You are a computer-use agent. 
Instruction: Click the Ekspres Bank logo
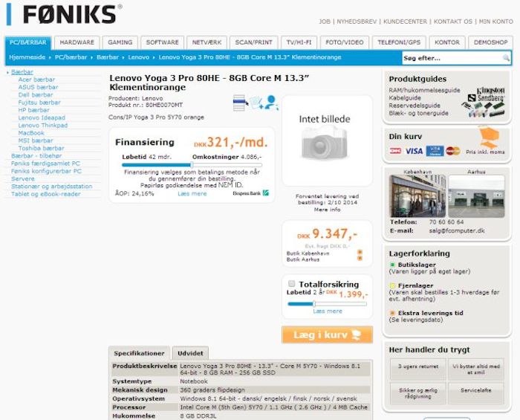(251, 193)
